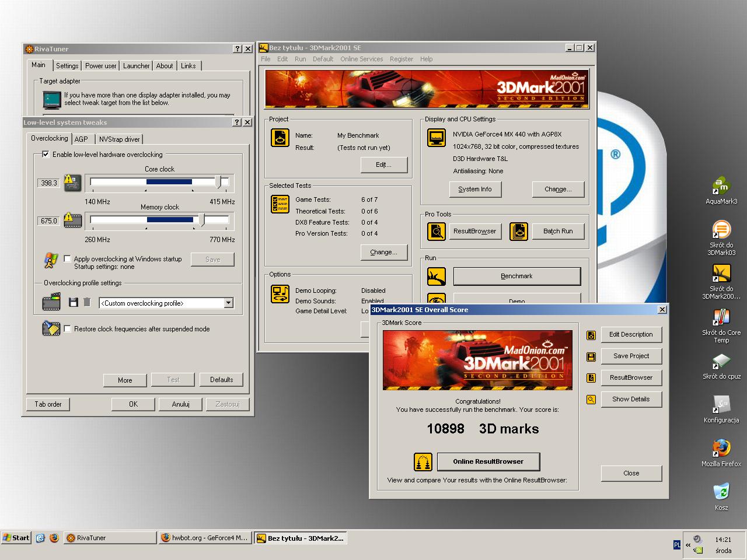The width and height of the screenshot is (747, 560).
Task: Click the Benchmark run icon
Action: (x=437, y=276)
